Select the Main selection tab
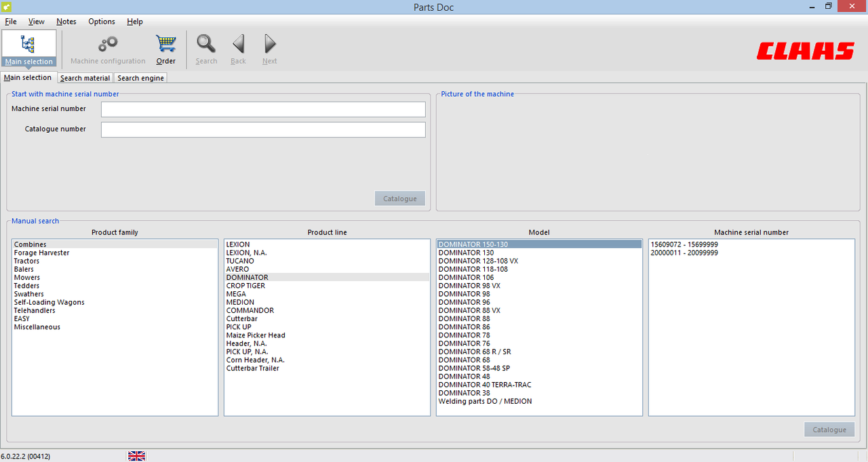 (x=28, y=77)
